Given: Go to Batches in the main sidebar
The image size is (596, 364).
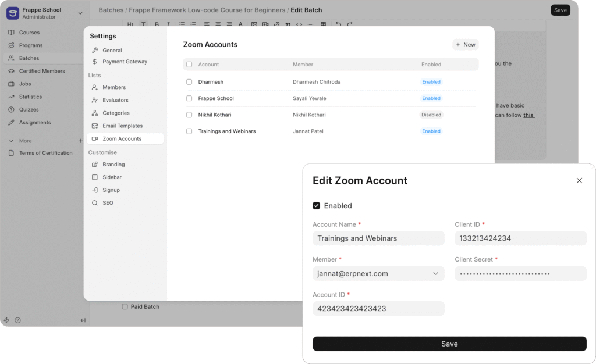Looking at the screenshot, I should click(x=29, y=58).
